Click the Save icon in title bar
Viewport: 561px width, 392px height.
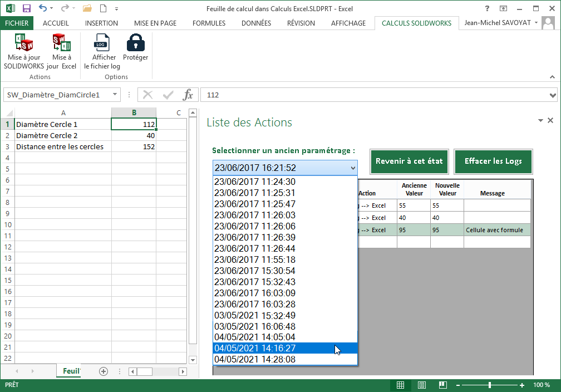coord(26,8)
